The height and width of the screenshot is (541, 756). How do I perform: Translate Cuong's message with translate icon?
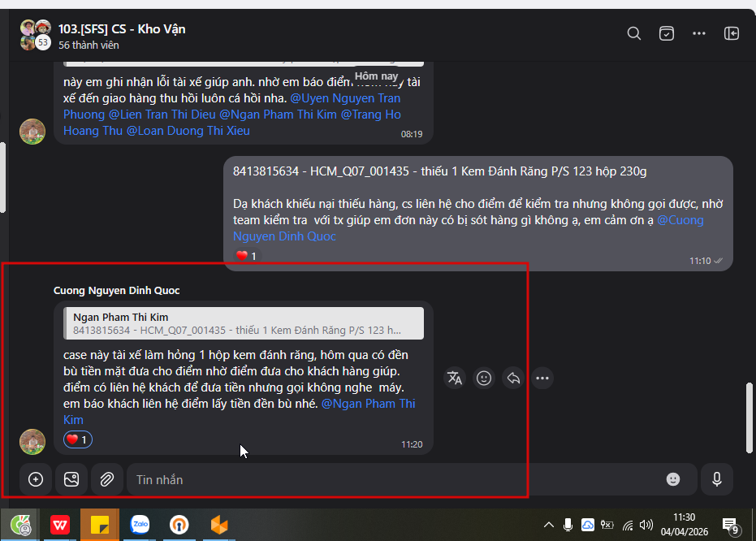coord(454,378)
